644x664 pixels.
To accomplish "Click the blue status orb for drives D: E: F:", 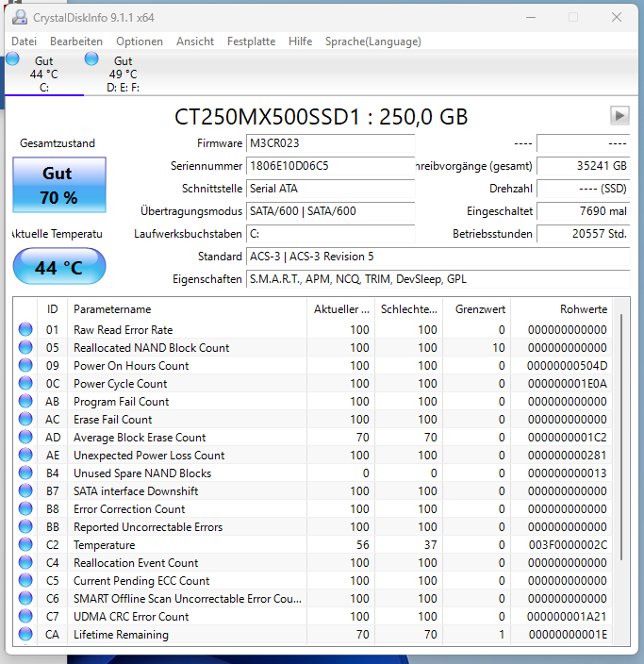I will coord(91,58).
